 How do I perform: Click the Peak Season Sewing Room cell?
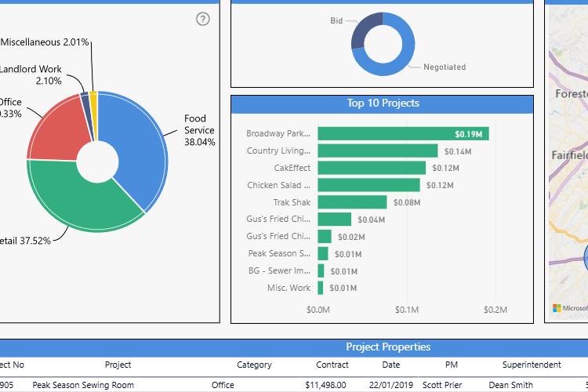pos(83,385)
